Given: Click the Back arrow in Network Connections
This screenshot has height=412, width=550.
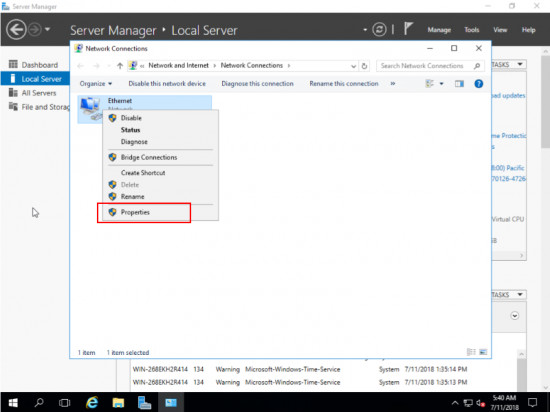Looking at the screenshot, I should pos(80,66).
